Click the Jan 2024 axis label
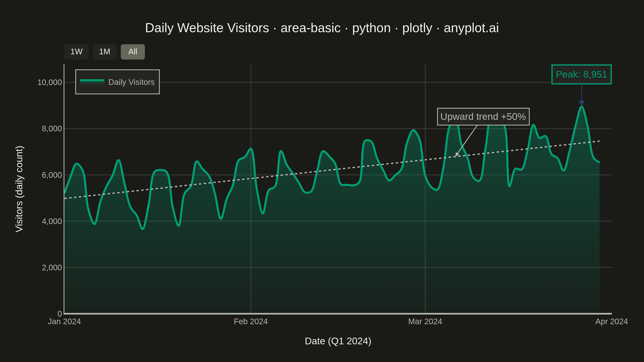Viewport: 644px width, 362px height. pyautogui.click(x=64, y=321)
